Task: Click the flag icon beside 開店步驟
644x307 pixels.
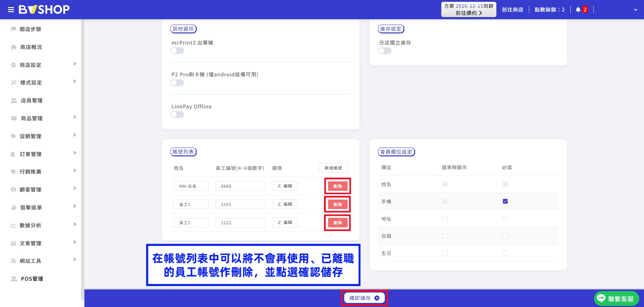Action: [x=14, y=29]
